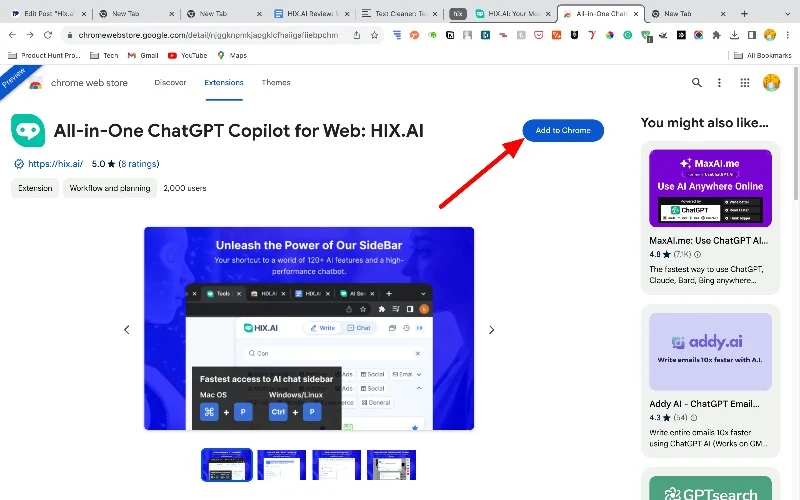The image size is (800, 500).
Task: Open the 8 ratings link
Action: [x=139, y=164]
